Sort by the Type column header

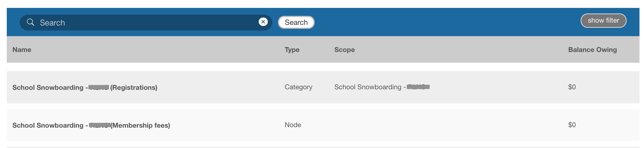pyautogui.click(x=292, y=50)
